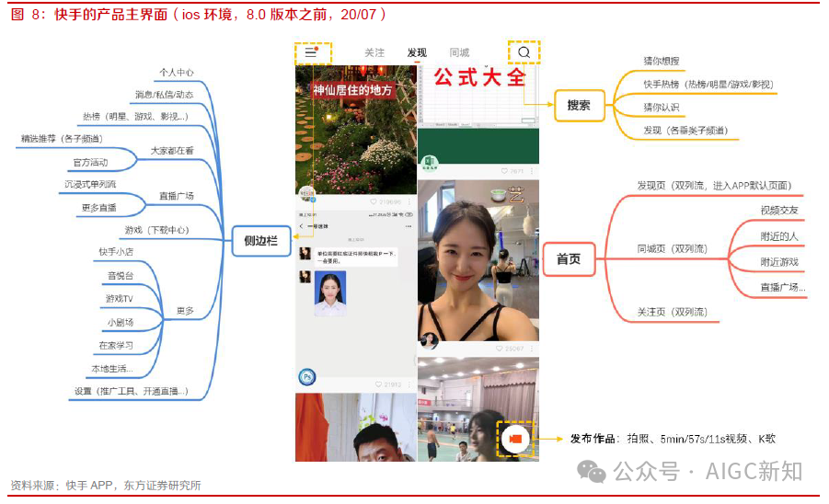829x504 pixels.
Task: Click the 在家学习 node
Action: coord(116,346)
